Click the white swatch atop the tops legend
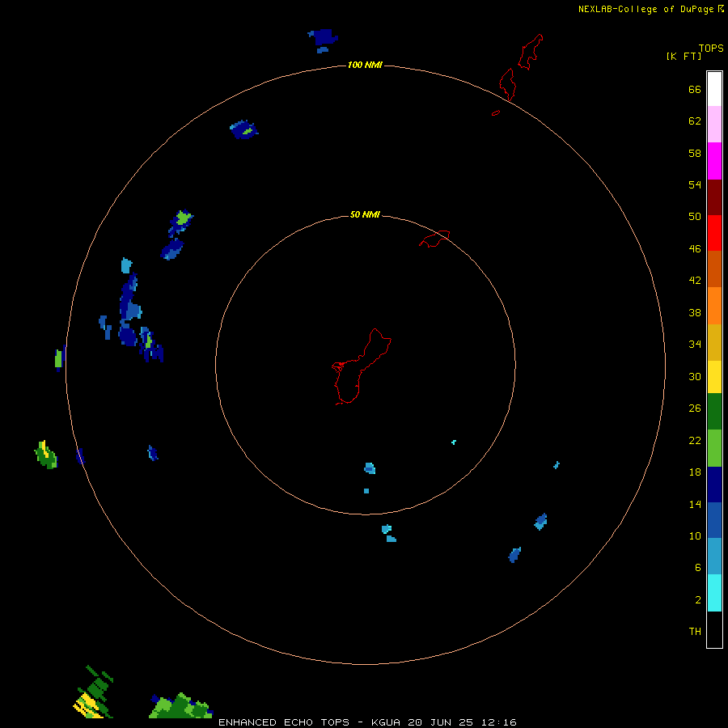This screenshot has height=728, width=728. pos(714,89)
